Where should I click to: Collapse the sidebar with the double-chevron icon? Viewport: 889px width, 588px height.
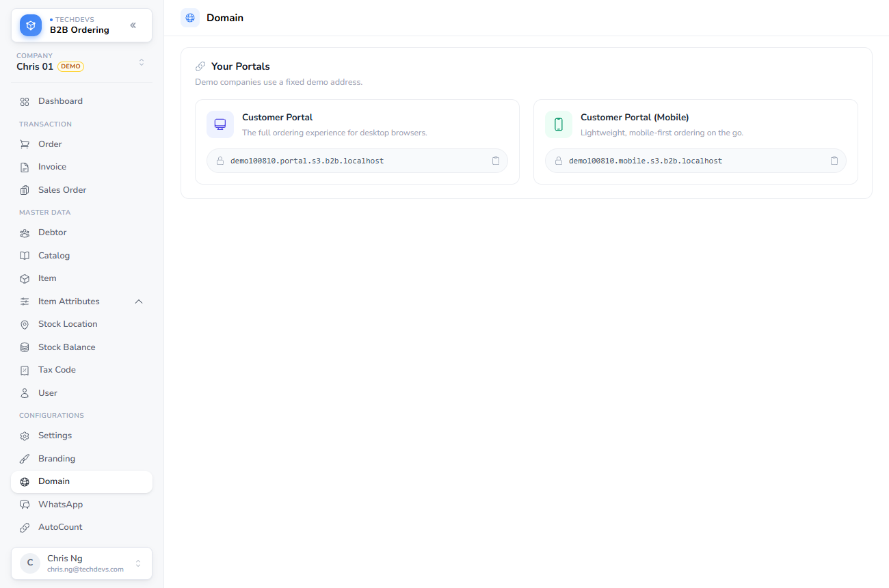pyautogui.click(x=133, y=25)
